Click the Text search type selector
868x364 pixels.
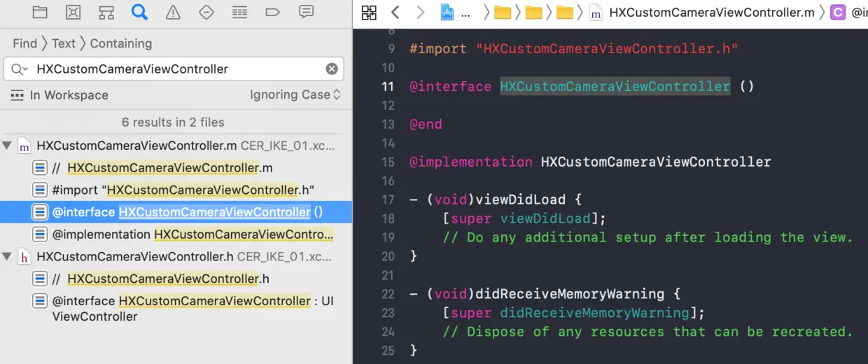(64, 43)
